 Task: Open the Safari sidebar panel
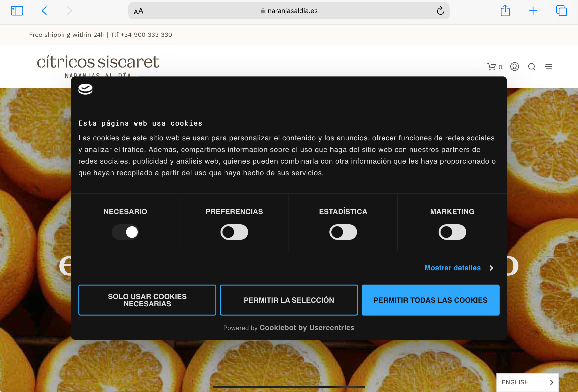pyautogui.click(x=17, y=11)
